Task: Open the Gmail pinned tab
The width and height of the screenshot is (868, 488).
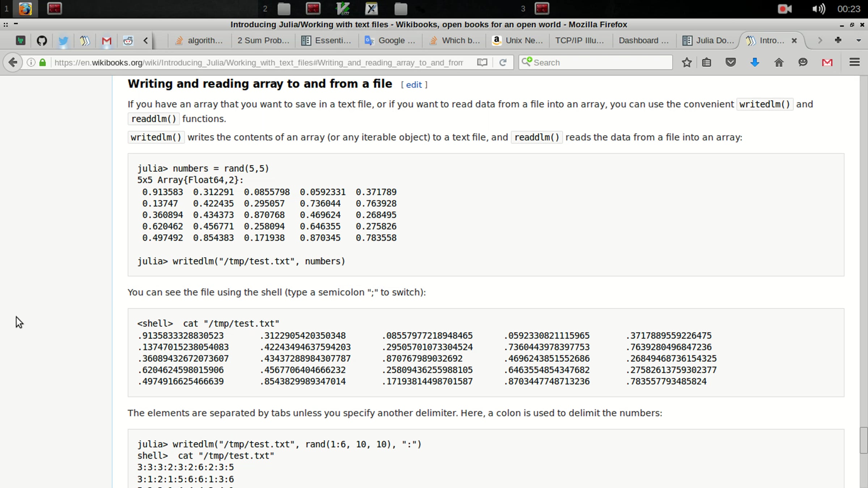Action: 106,41
